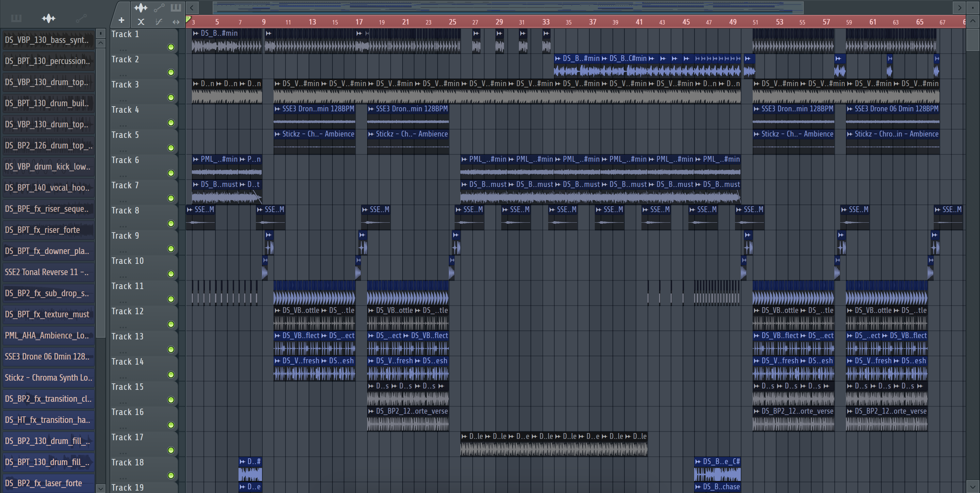Image resolution: width=980 pixels, height=493 pixels.
Task: Click the picker list vertical scrollbar thumb
Action: pyautogui.click(x=100, y=192)
